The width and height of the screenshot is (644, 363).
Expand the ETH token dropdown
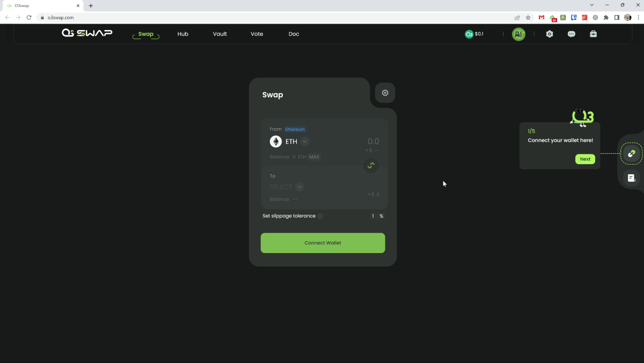(305, 142)
